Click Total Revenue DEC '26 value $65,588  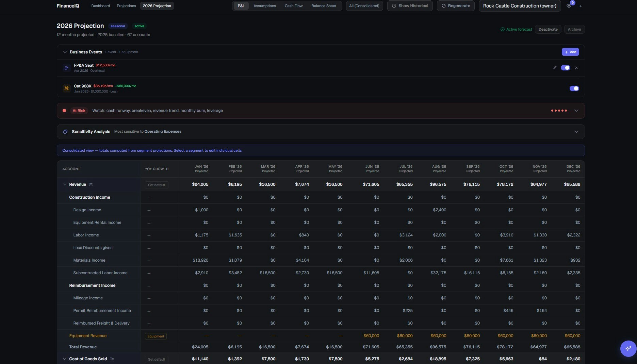[x=572, y=347]
